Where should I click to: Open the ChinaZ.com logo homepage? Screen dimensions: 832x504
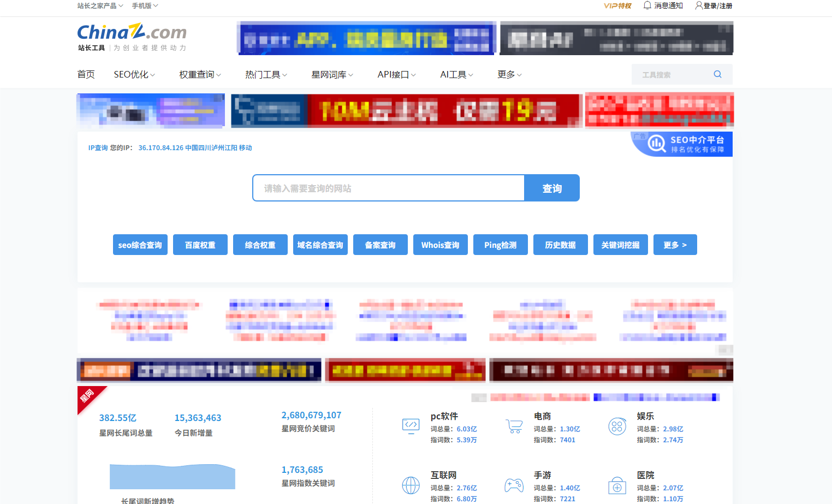[132, 37]
